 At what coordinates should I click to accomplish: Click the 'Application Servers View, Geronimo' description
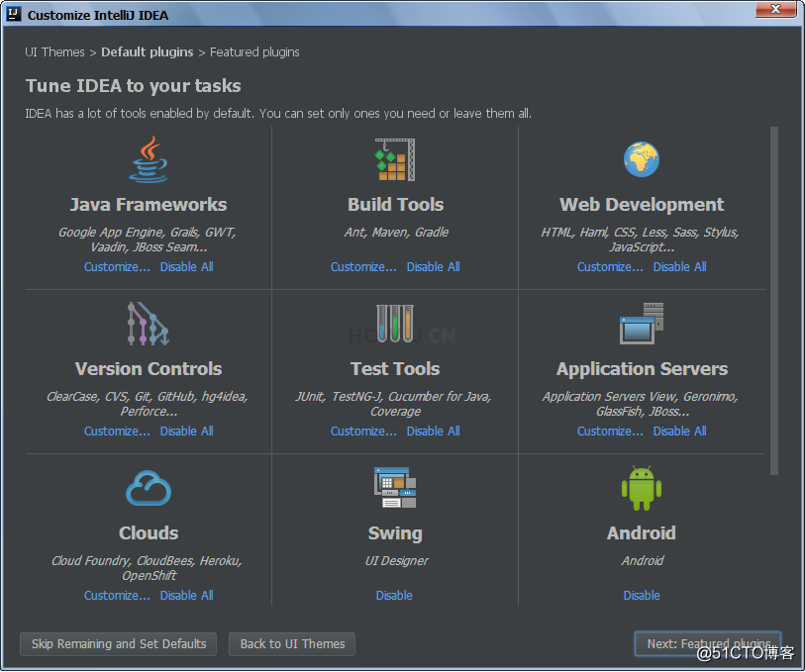click(641, 404)
